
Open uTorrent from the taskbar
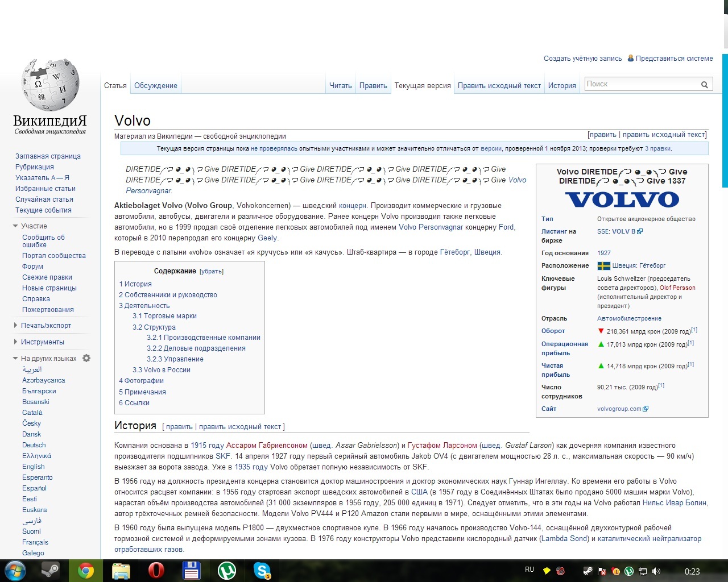227,570
